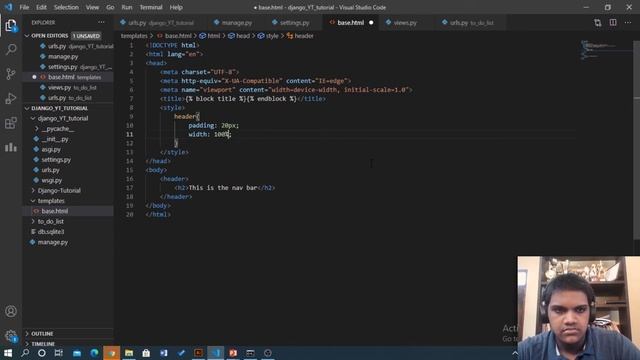Click templates breadcrumb segment
The height and width of the screenshot is (360, 640).
coord(134,36)
